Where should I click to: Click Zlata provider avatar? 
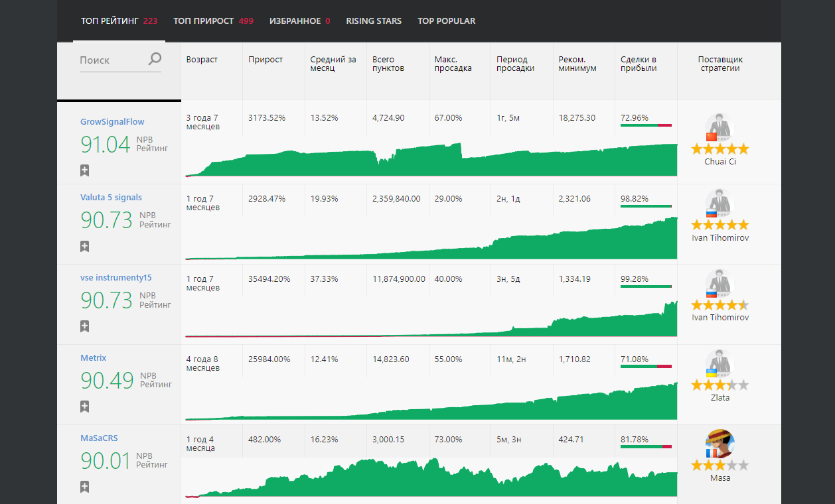pos(720,363)
